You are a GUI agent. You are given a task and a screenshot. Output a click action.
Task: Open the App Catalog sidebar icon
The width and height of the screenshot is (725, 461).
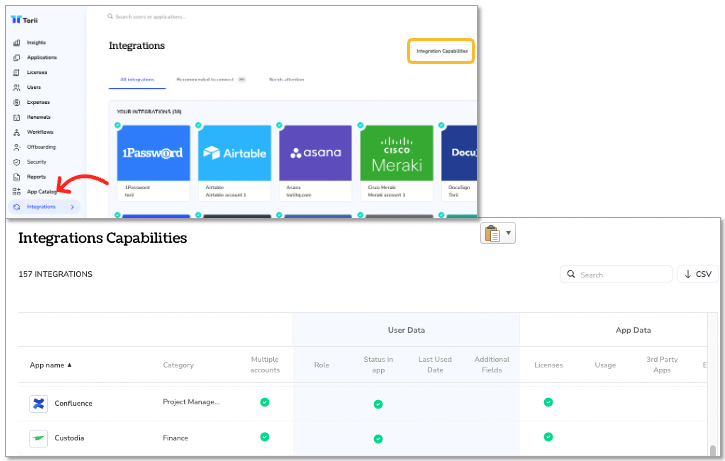pyautogui.click(x=17, y=191)
